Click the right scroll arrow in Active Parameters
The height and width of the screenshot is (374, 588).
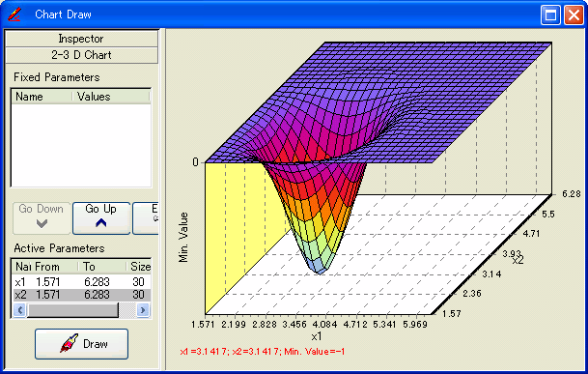click(143, 310)
